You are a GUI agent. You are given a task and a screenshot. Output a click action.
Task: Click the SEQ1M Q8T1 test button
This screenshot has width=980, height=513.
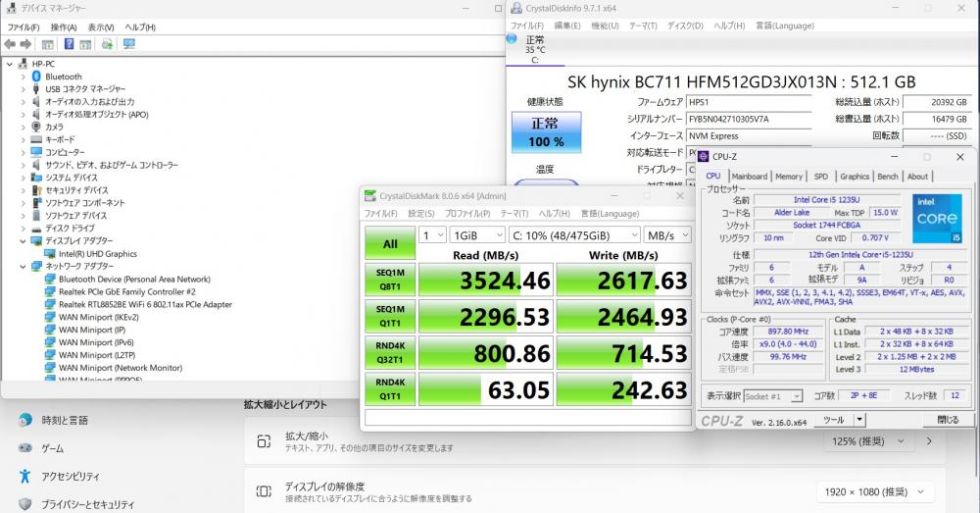pos(390,280)
